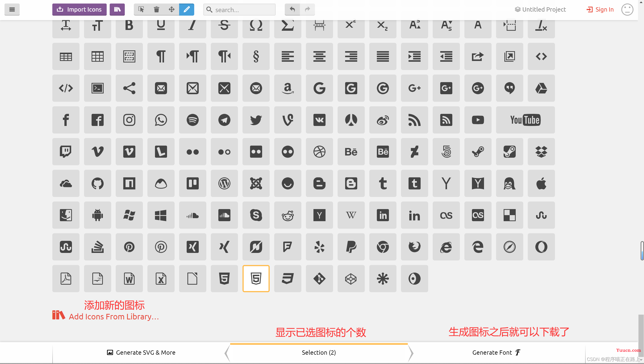Select the CSS3 icon
The width and height of the screenshot is (644, 364).
tap(288, 279)
